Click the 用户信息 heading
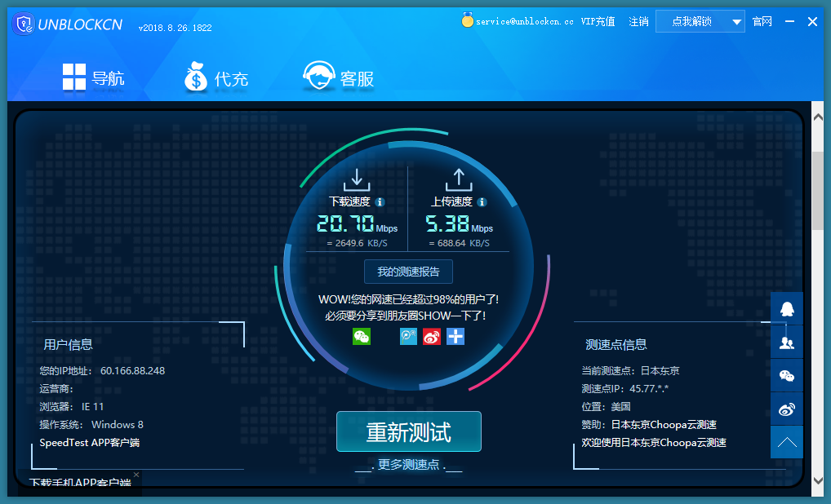The width and height of the screenshot is (831, 504). tap(68, 345)
